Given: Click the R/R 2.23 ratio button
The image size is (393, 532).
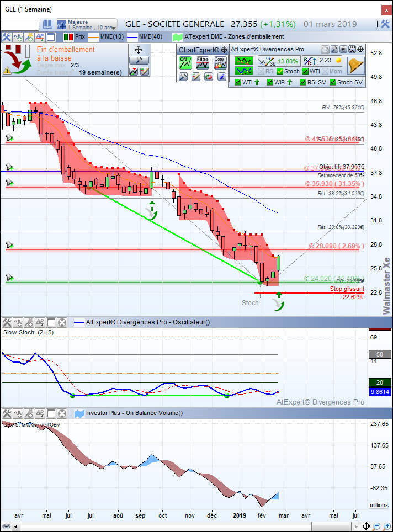Looking at the screenshot, I should click(x=322, y=61).
